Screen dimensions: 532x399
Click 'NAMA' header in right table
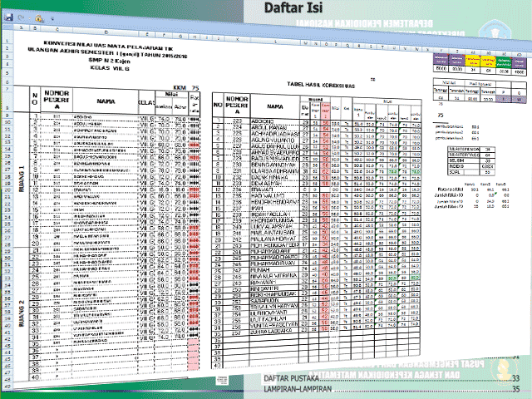(x=275, y=106)
